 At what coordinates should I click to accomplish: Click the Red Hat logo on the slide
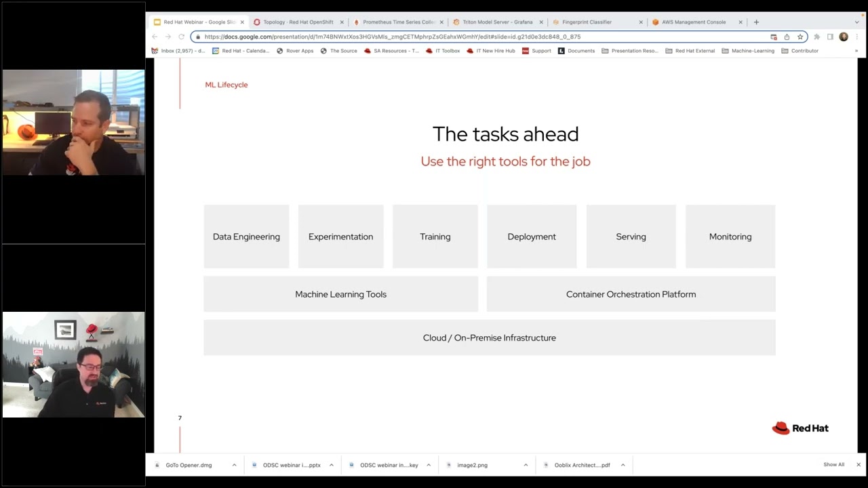(x=800, y=428)
